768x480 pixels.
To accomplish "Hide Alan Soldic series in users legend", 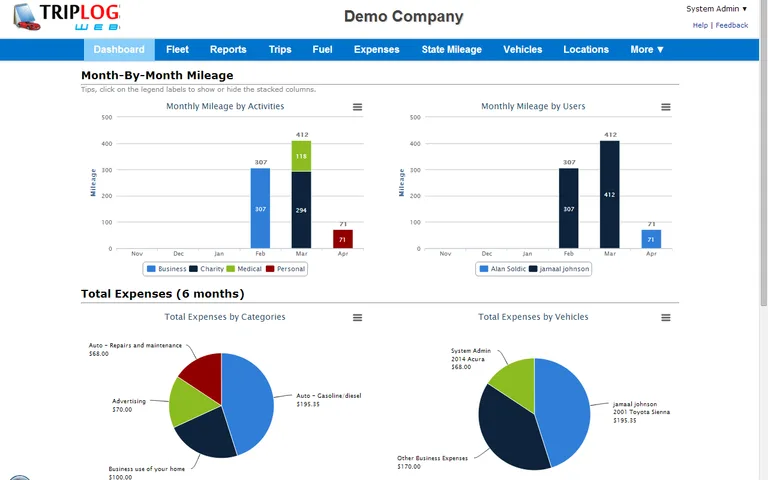I will click(503, 269).
